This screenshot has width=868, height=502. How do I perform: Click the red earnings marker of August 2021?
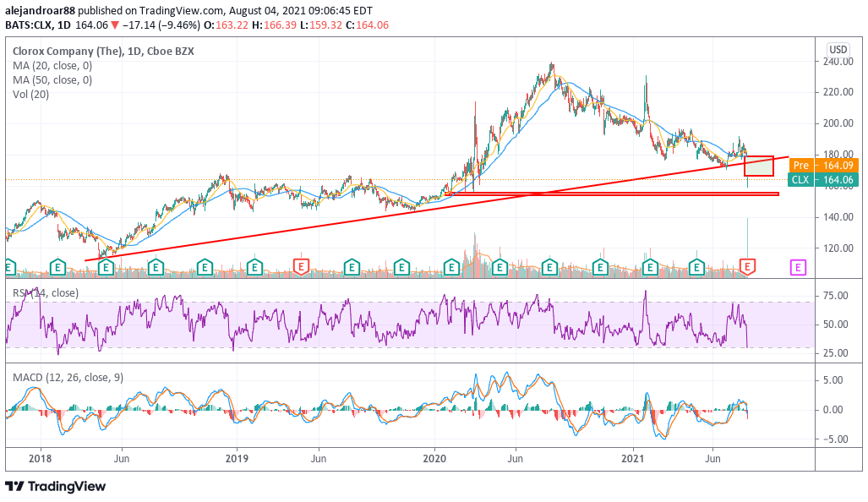pos(747,267)
